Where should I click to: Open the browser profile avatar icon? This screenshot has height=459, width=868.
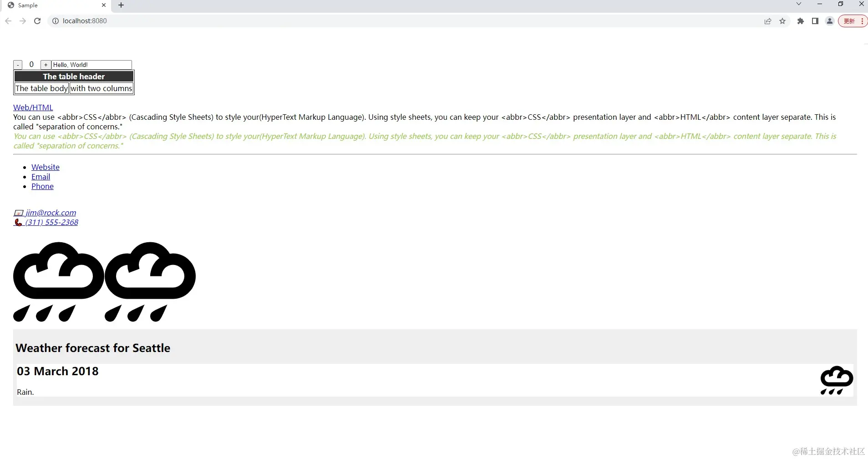829,21
